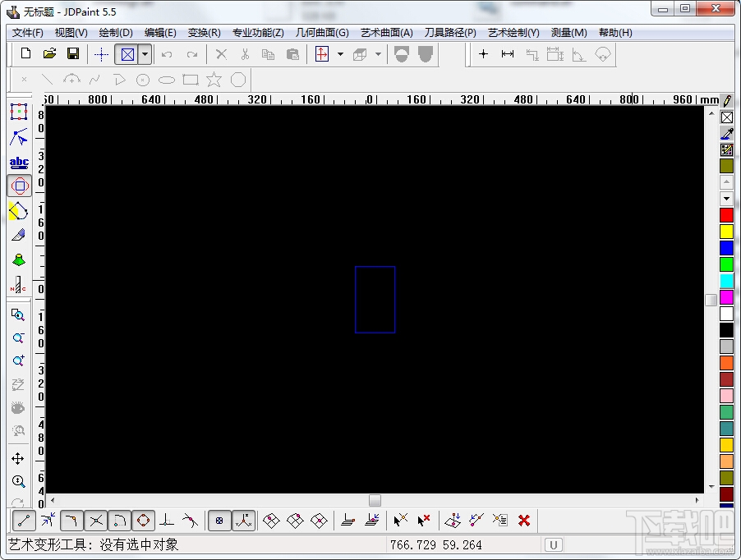Image resolution: width=741 pixels, height=560 pixels.
Task: Toggle the xyz axis snap button
Action: pos(244,521)
